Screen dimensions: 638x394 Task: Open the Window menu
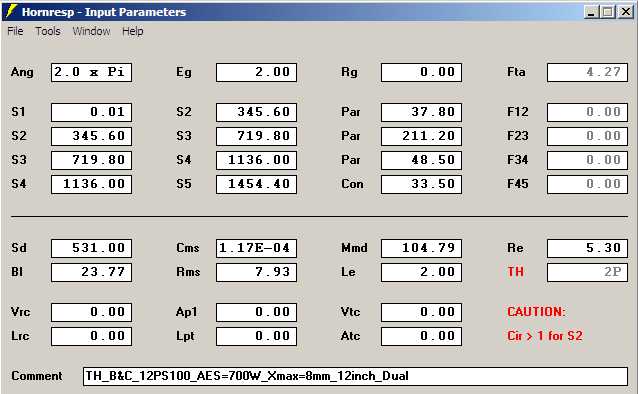[x=91, y=31]
